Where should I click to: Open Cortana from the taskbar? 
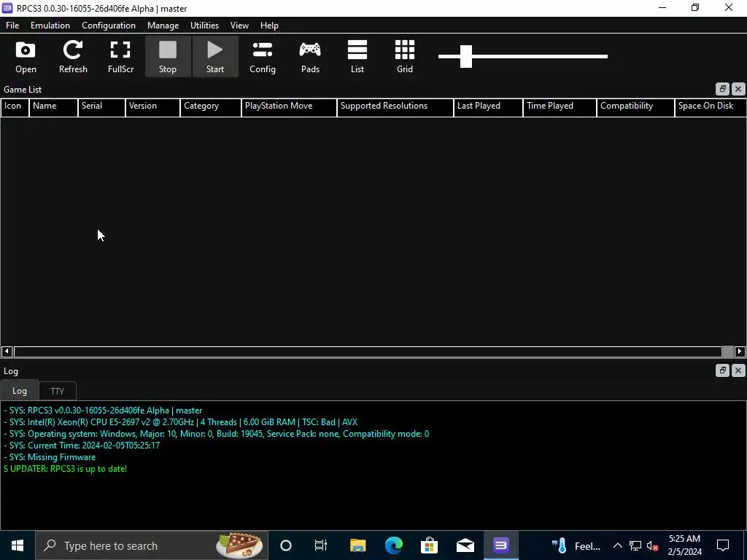point(286,545)
